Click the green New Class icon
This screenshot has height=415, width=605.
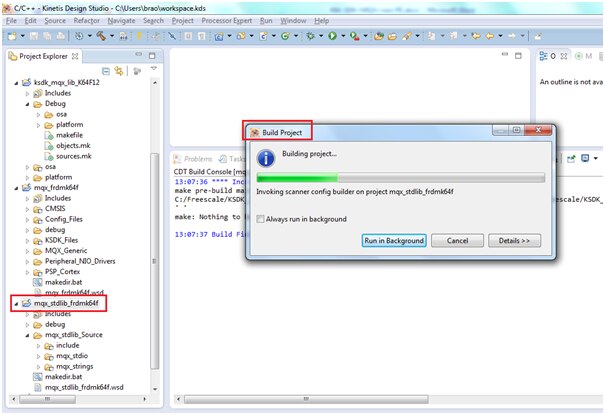point(285,36)
